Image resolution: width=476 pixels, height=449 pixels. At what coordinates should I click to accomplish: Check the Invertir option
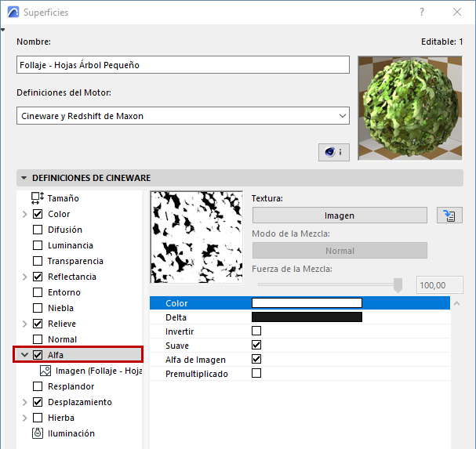[256, 331]
